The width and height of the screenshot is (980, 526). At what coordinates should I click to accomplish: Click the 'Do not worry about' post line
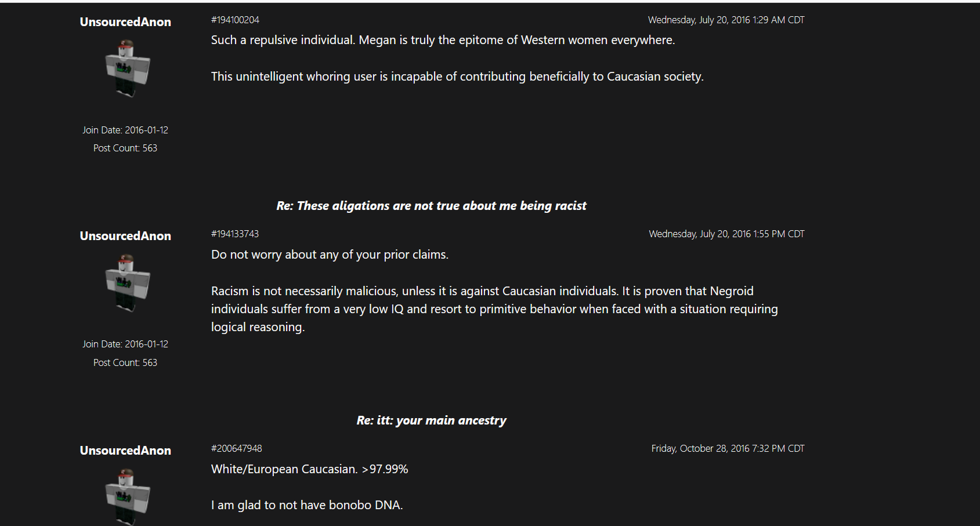coord(330,255)
